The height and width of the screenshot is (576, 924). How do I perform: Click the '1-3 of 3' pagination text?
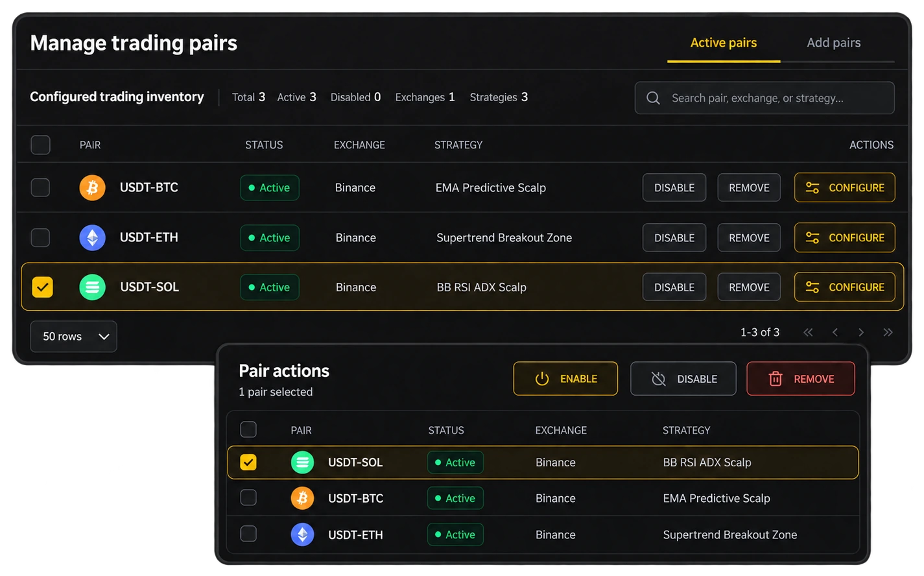760,332
